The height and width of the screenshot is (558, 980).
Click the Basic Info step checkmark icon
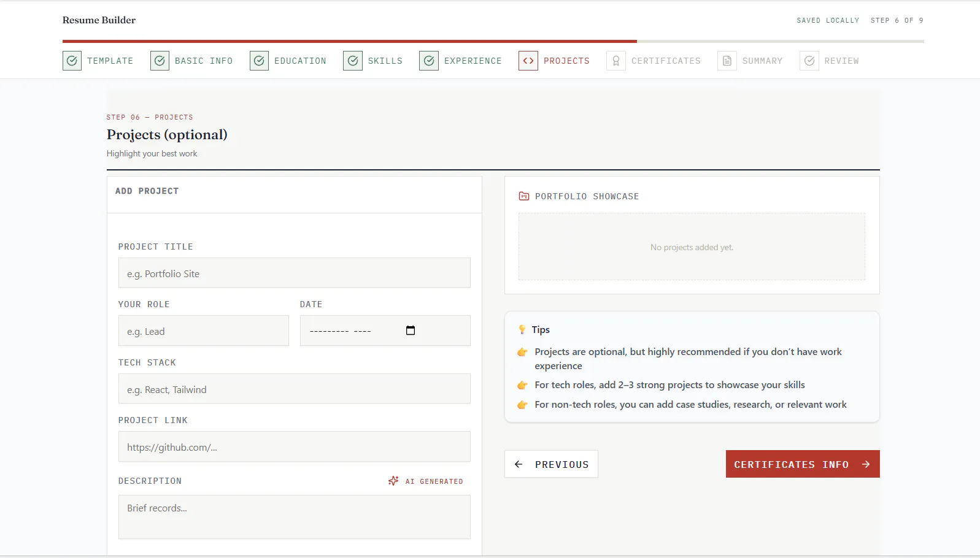[x=160, y=61]
